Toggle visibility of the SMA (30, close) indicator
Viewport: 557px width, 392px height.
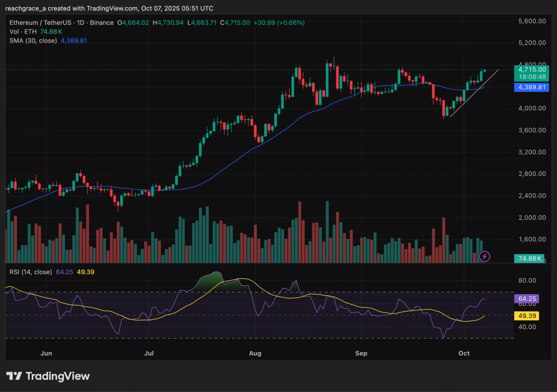[73, 41]
